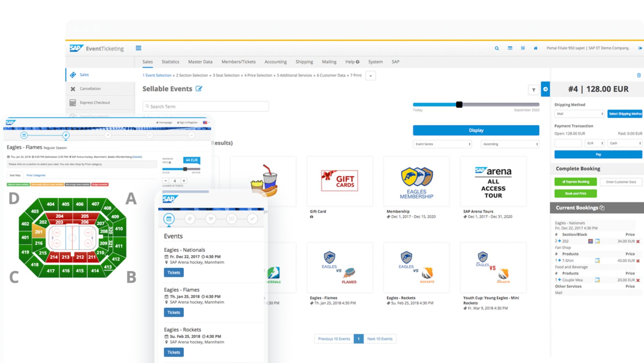Open the Statistics menu

[x=170, y=62]
